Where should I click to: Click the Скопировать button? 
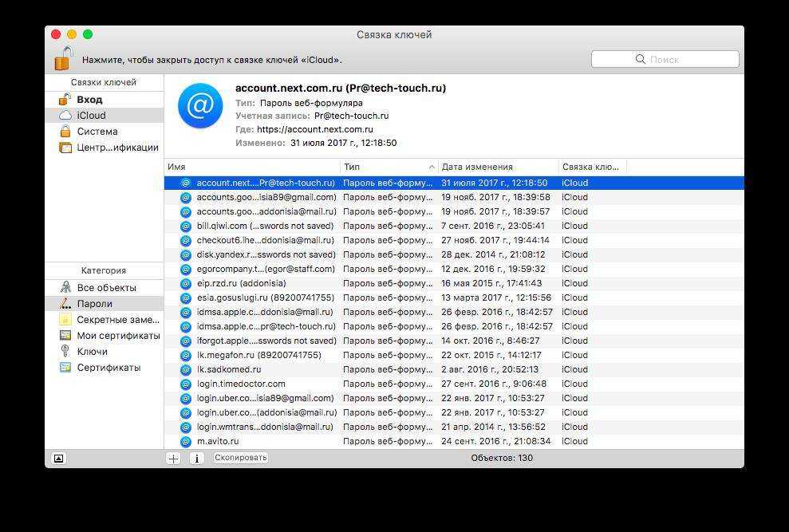pyautogui.click(x=240, y=458)
